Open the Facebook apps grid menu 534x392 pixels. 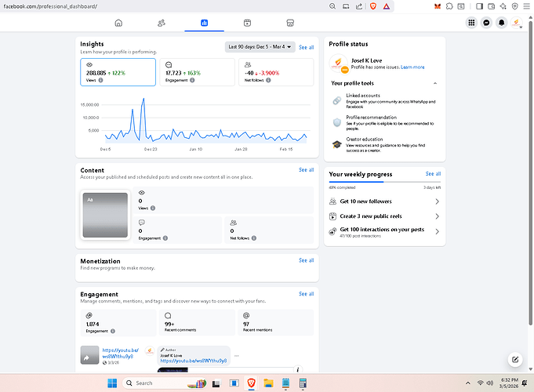[x=471, y=24]
